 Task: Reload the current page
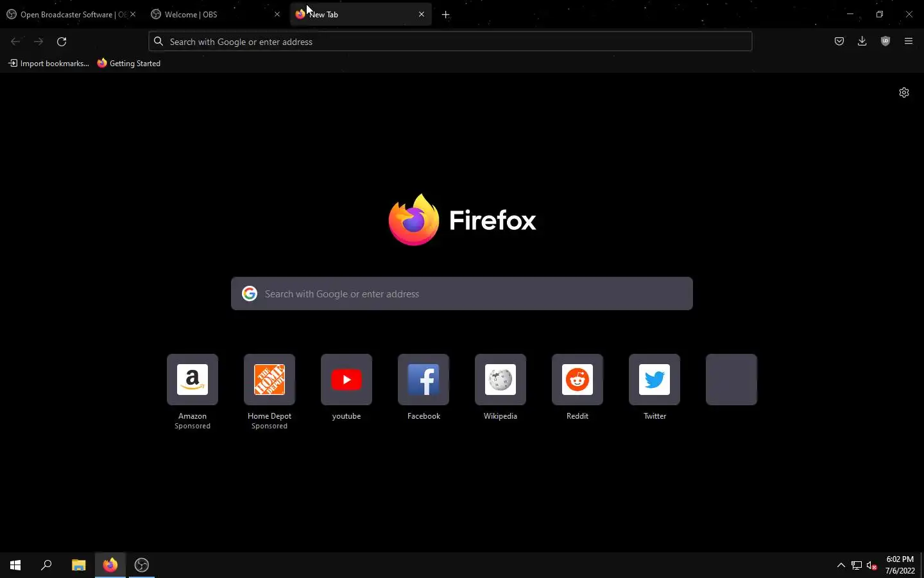62,41
